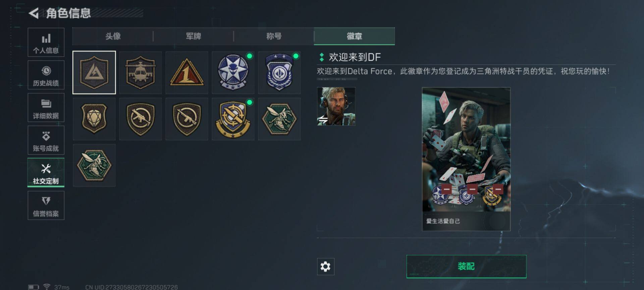
Task: Select the red triangle number one badge
Action: pos(187,72)
